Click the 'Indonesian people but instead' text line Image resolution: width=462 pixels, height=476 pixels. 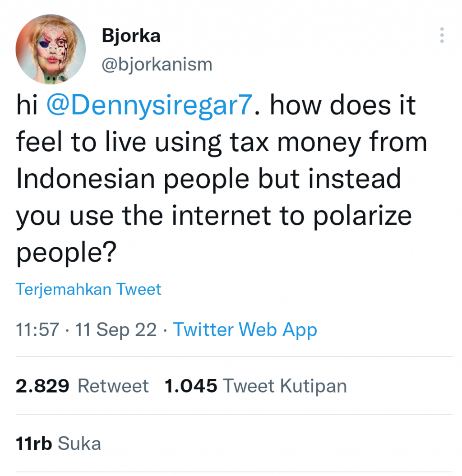208,179
